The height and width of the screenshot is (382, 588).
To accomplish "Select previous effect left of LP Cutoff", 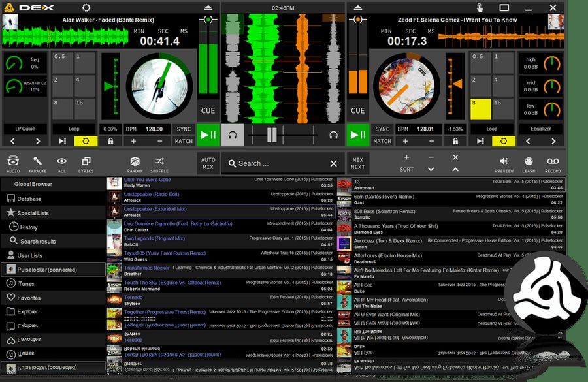I will pyautogui.click(x=13, y=141).
